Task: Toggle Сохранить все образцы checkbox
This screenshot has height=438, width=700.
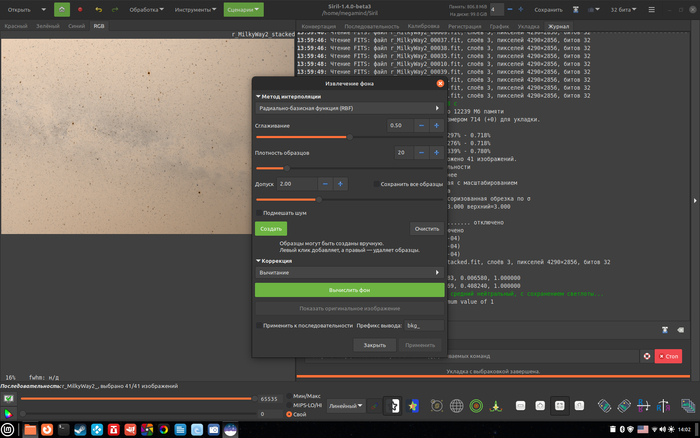Action: 377,184
